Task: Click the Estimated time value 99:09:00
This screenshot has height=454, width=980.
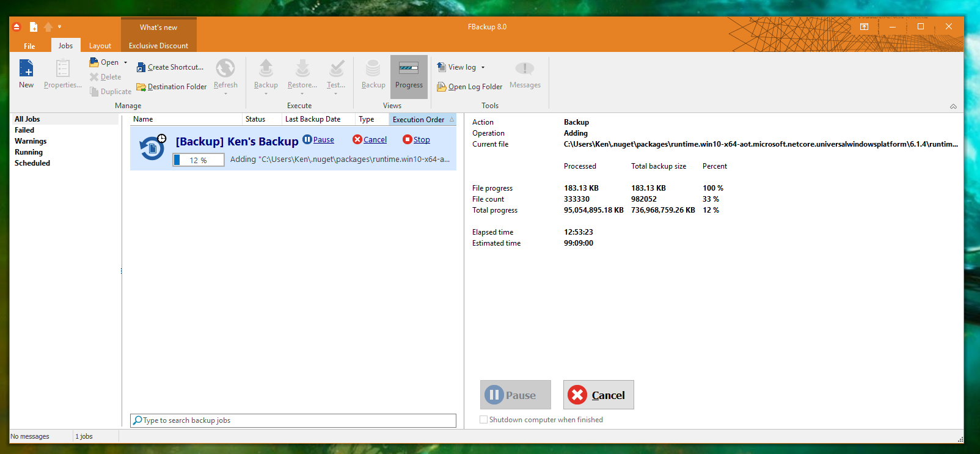Action: (579, 243)
